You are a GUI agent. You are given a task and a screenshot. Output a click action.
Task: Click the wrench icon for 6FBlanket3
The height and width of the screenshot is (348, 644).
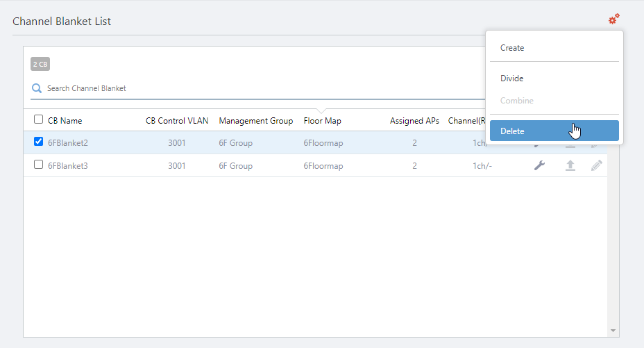click(x=539, y=166)
